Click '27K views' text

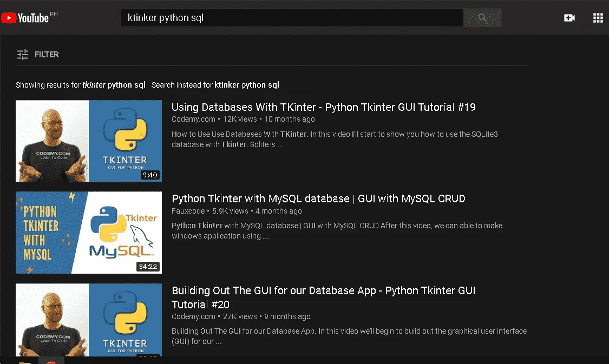[x=240, y=316]
